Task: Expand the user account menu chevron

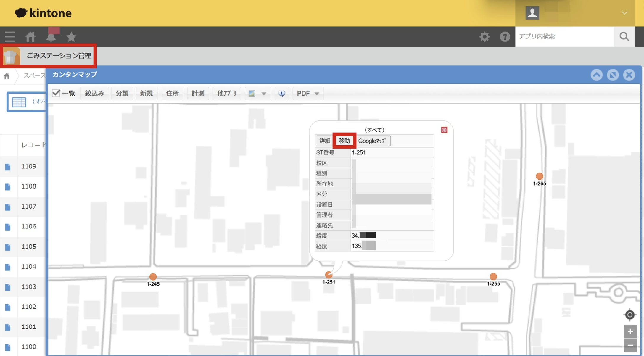Action: coord(624,13)
